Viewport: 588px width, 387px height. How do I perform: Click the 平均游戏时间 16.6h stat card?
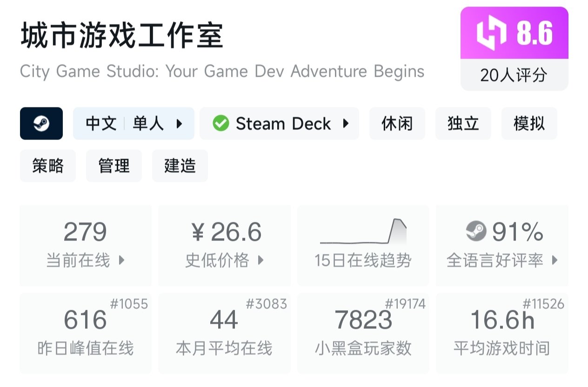(502, 333)
